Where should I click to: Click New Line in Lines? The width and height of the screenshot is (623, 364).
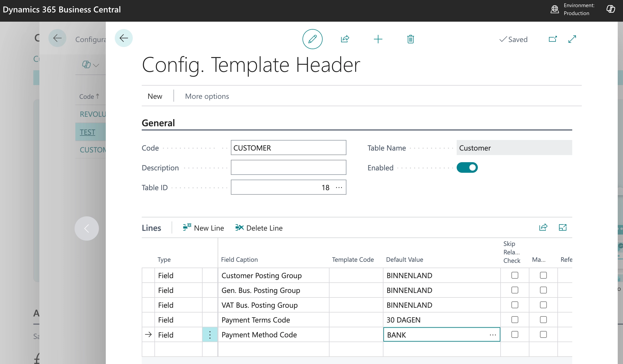coord(203,228)
